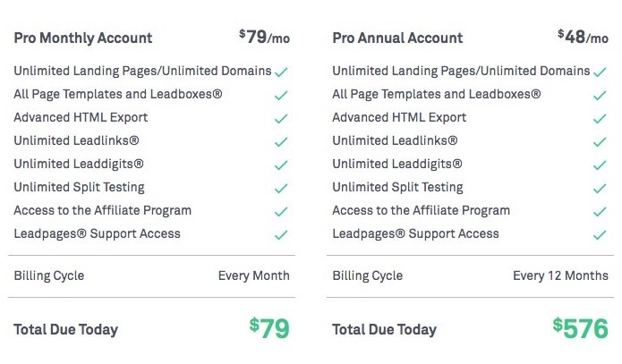This screenshot has height=364, width=622.
Task: Click the green $576 total due
Action: click(x=580, y=328)
